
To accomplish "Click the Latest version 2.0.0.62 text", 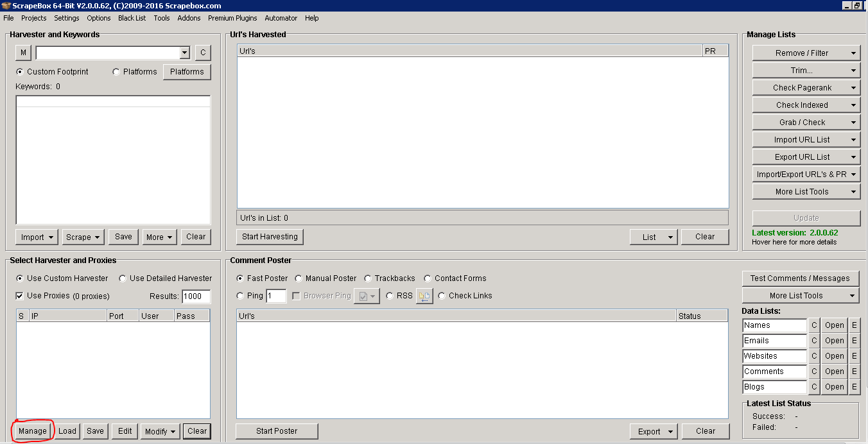I will click(x=795, y=232).
